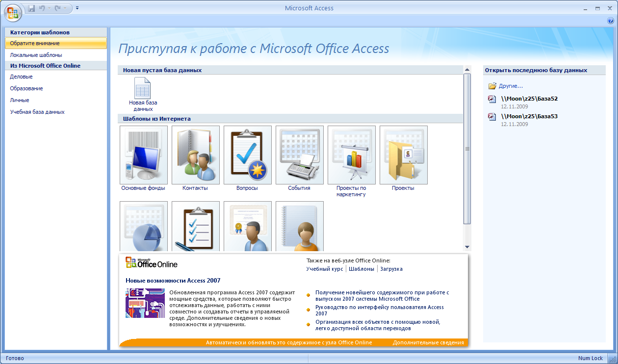Click the Num Lock status bar indicator

[591, 358]
